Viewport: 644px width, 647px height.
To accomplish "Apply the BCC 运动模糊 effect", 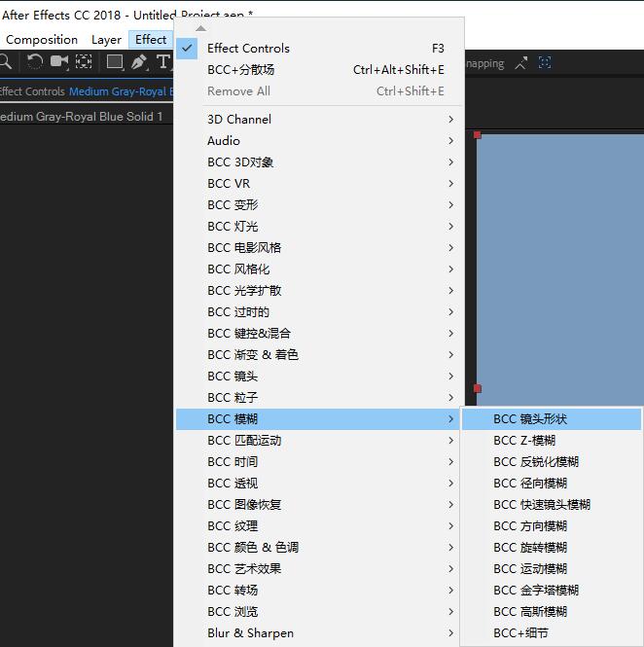I will point(552,569).
